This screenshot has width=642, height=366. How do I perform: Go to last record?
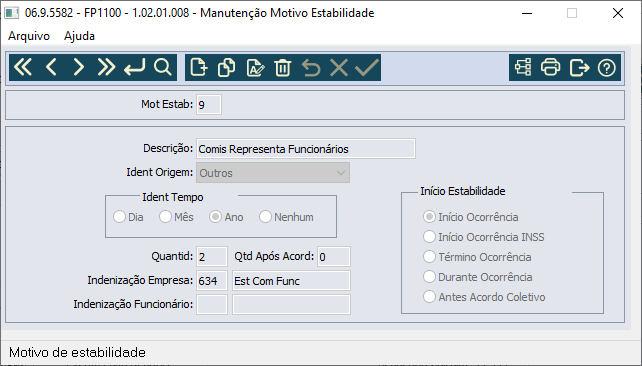[106, 67]
